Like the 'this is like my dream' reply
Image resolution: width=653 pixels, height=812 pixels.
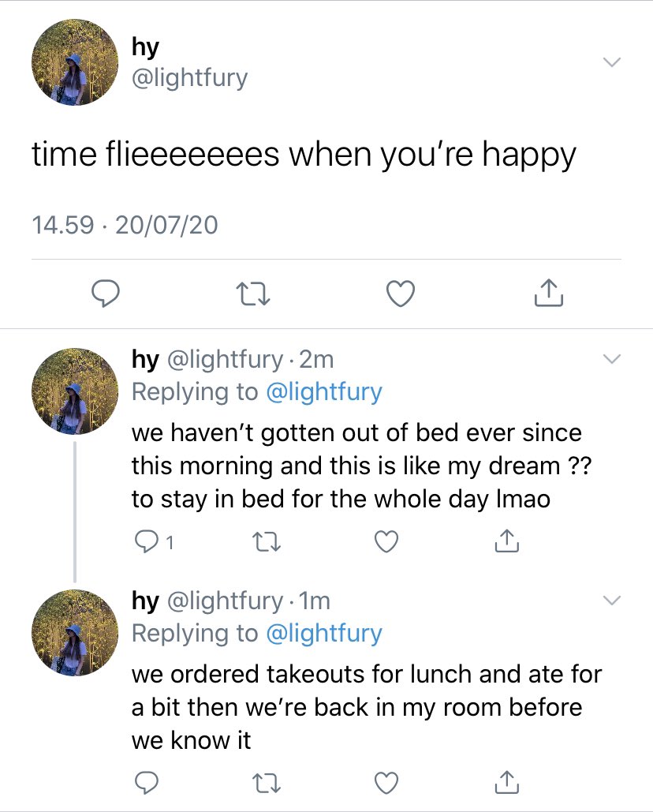[x=386, y=541]
